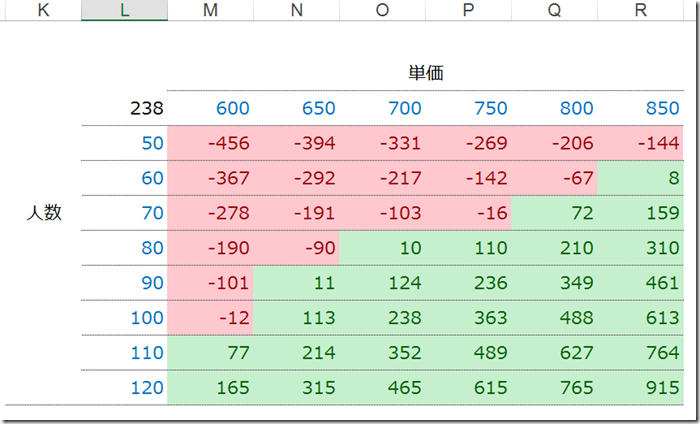
Task: Select column M header
Action: (210, 10)
